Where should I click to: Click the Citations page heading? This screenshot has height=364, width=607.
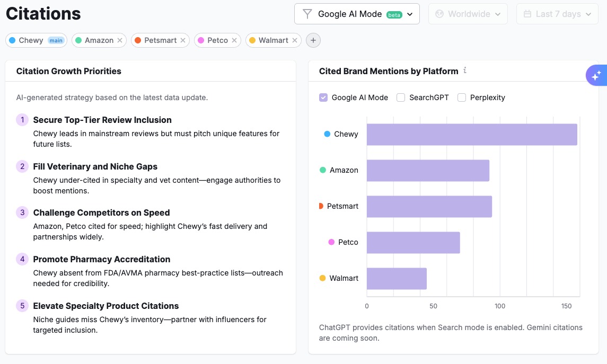coord(43,14)
